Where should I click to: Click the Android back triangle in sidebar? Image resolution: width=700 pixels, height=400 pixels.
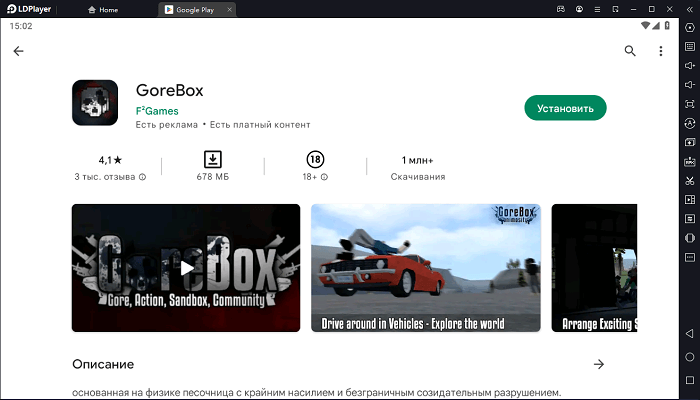[690, 333]
